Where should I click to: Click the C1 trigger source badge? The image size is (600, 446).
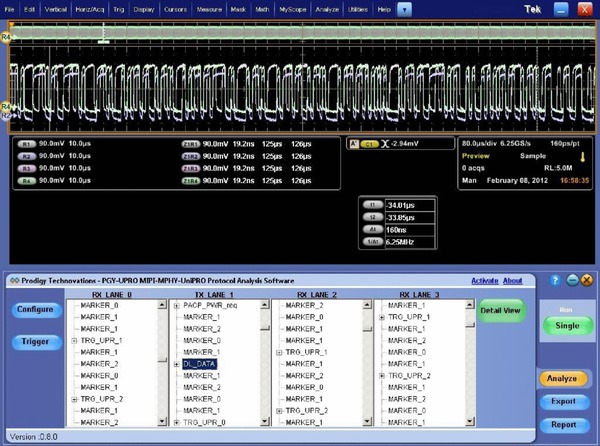point(369,144)
